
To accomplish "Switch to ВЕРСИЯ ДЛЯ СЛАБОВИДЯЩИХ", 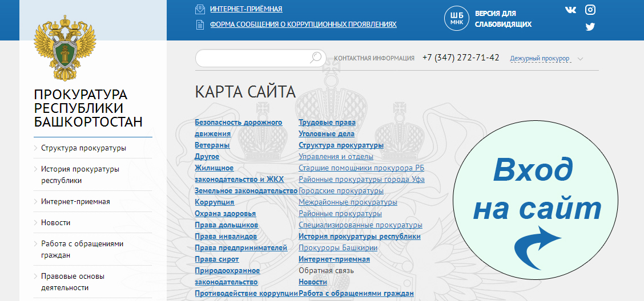I will pyautogui.click(x=503, y=19).
